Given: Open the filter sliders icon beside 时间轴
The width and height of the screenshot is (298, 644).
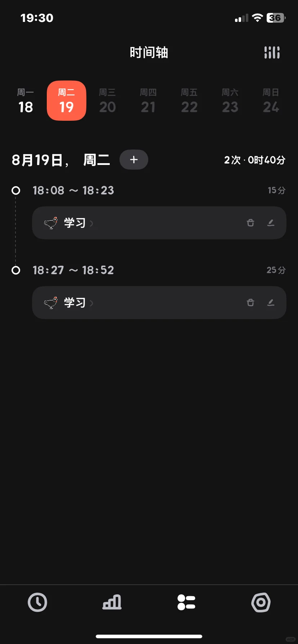Looking at the screenshot, I should pos(272,52).
